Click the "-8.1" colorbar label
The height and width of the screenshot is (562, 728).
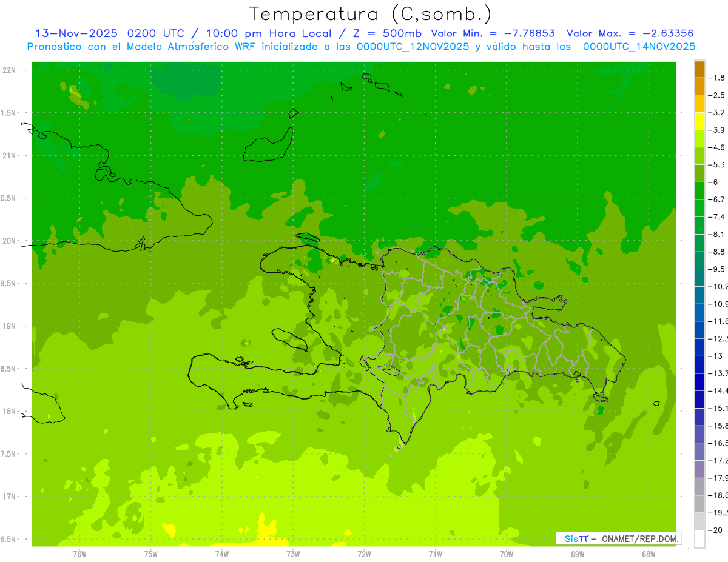(x=716, y=234)
